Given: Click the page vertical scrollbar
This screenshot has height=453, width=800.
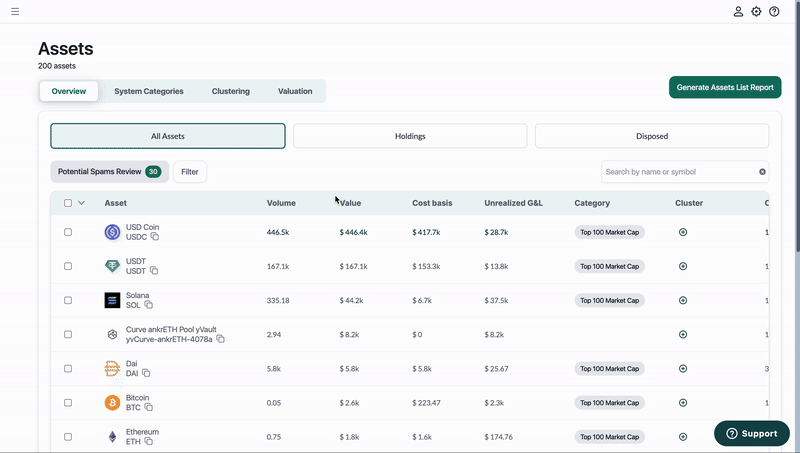Looking at the screenshot, I should (x=797, y=128).
